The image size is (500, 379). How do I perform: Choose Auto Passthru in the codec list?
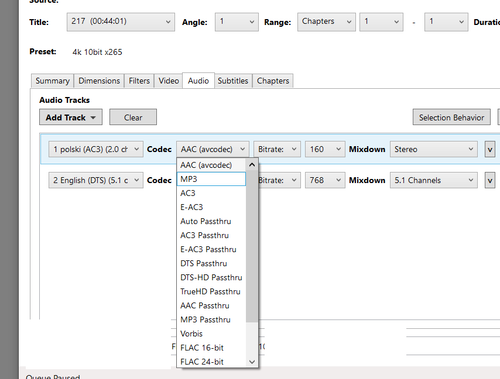pos(211,221)
